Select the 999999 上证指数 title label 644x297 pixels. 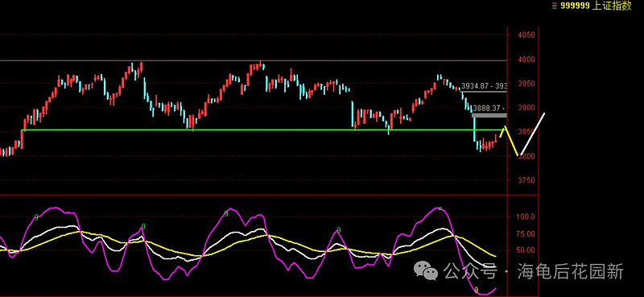pyautogui.click(x=596, y=6)
